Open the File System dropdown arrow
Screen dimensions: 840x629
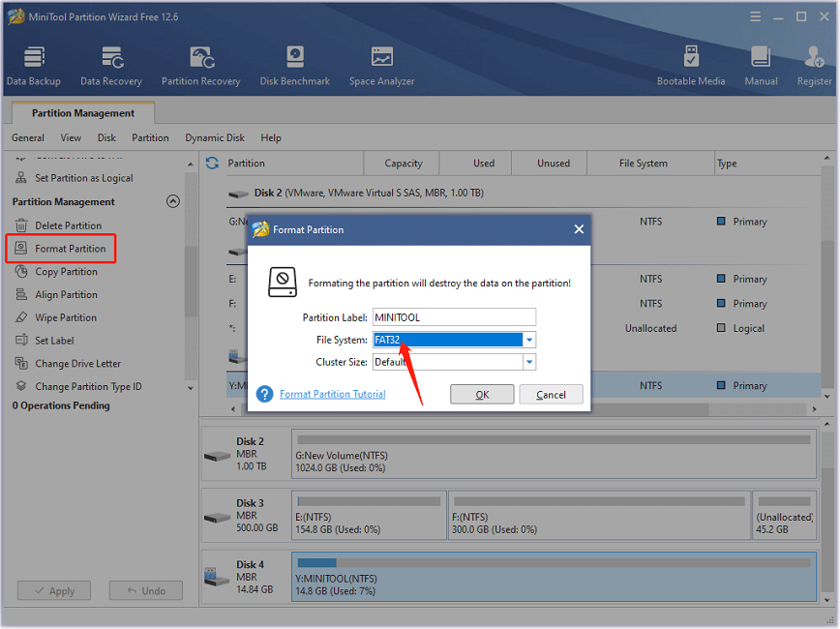click(528, 340)
